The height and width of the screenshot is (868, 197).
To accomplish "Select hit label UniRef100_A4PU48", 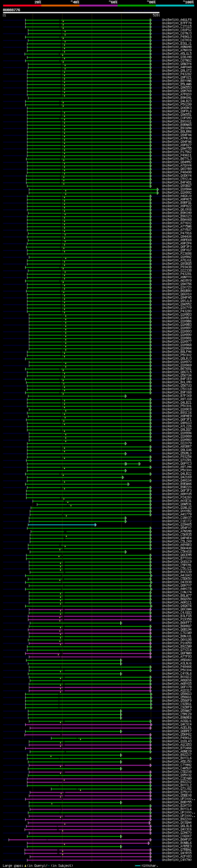I will [176, 67].
